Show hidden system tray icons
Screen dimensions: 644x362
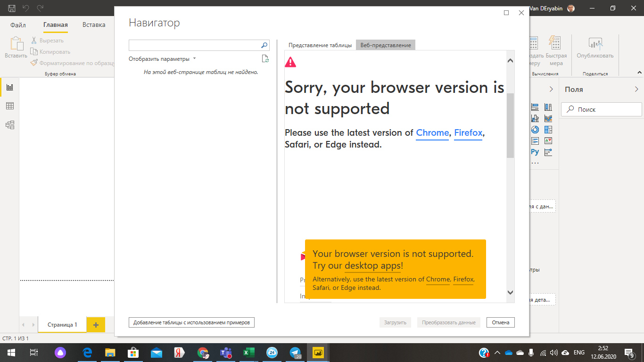496,353
